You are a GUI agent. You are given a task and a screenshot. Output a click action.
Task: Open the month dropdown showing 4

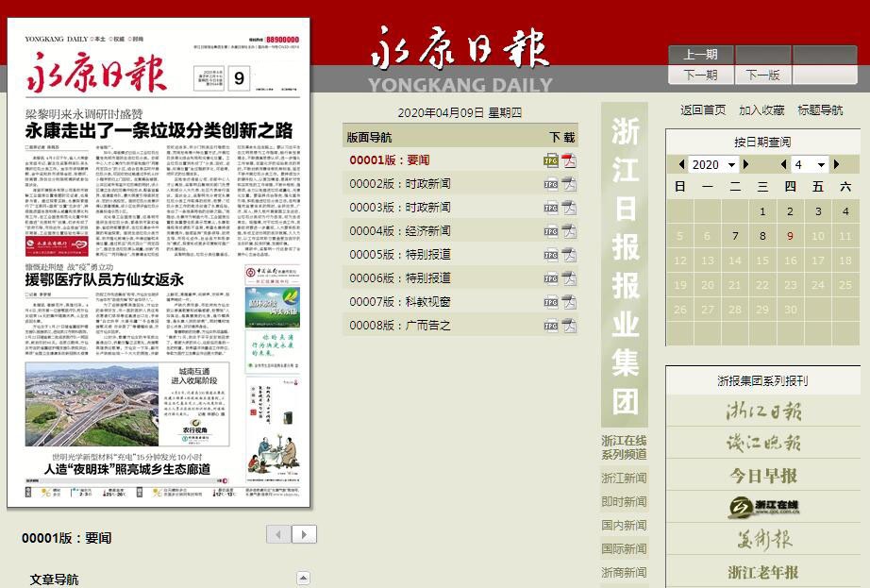click(809, 165)
